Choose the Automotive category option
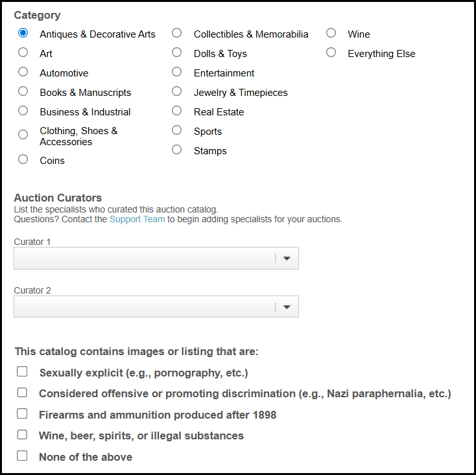Screen dimensions: 476x475 (x=23, y=72)
